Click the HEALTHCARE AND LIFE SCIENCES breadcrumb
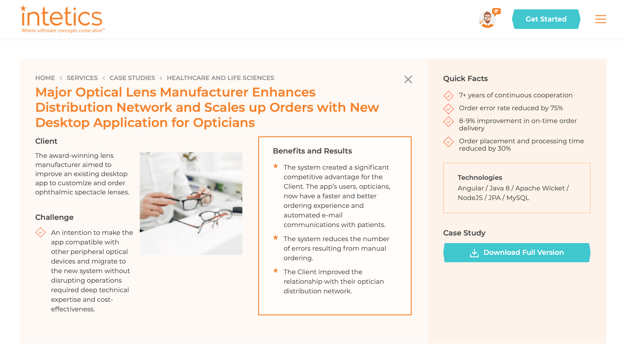Screen dimensions: 626x364 click(x=220, y=78)
